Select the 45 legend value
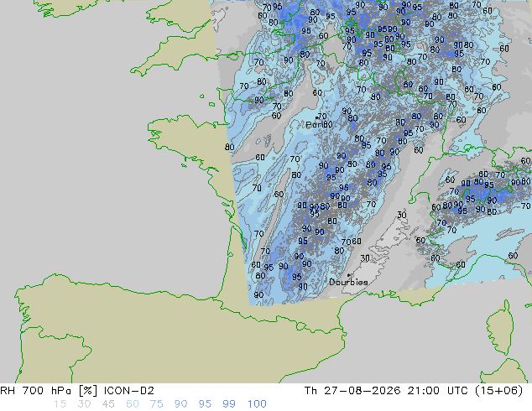532x411 pixels. [108, 404]
